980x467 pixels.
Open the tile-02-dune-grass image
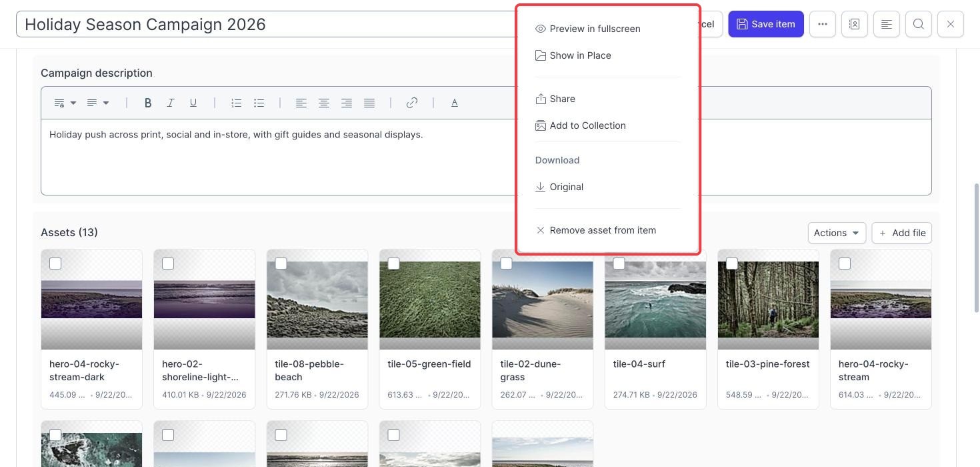(x=543, y=300)
